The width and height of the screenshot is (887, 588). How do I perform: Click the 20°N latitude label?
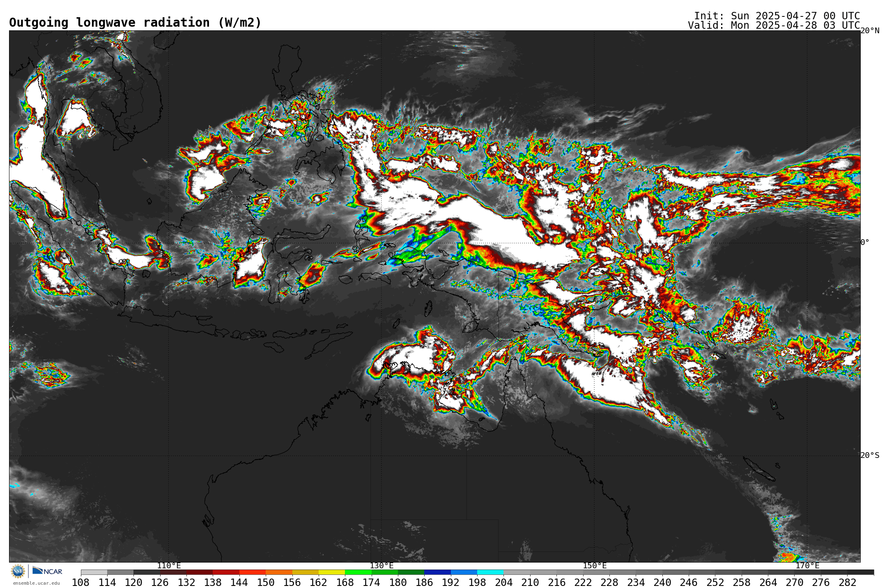click(x=870, y=31)
